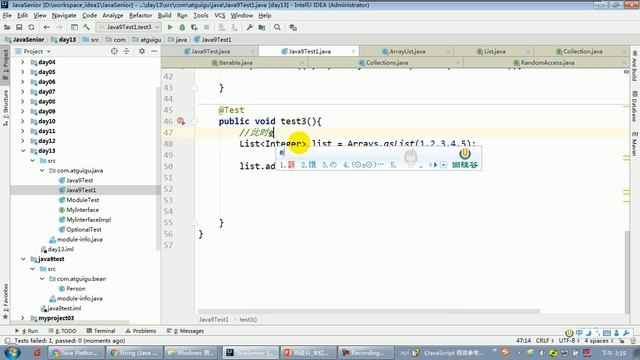Select ModuleTest in project tree
Screen dimensions: 640x360
click(83, 200)
